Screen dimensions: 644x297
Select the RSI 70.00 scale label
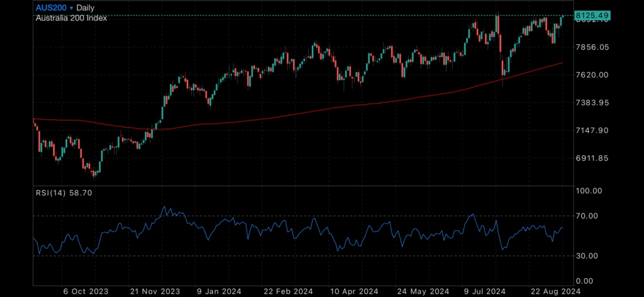click(x=587, y=216)
